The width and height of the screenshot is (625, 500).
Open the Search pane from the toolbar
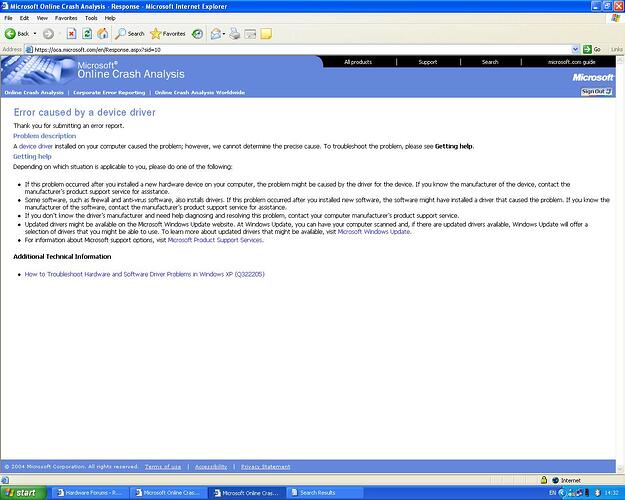[129, 34]
